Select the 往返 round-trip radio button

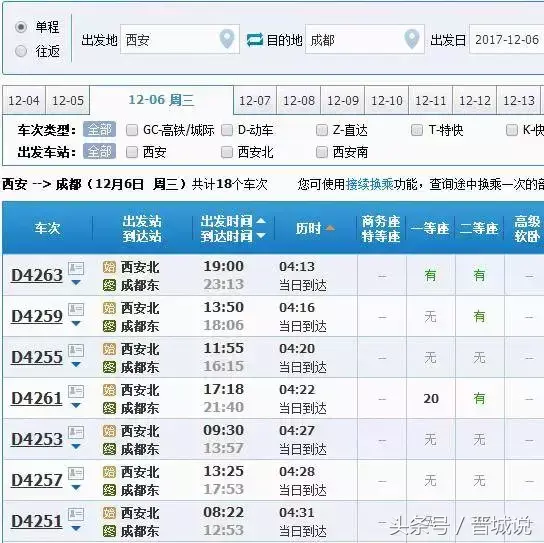[21, 51]
